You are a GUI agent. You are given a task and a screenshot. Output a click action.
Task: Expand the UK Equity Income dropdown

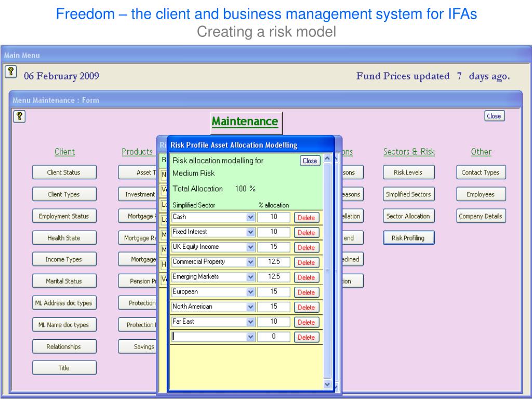click(250, 247)
